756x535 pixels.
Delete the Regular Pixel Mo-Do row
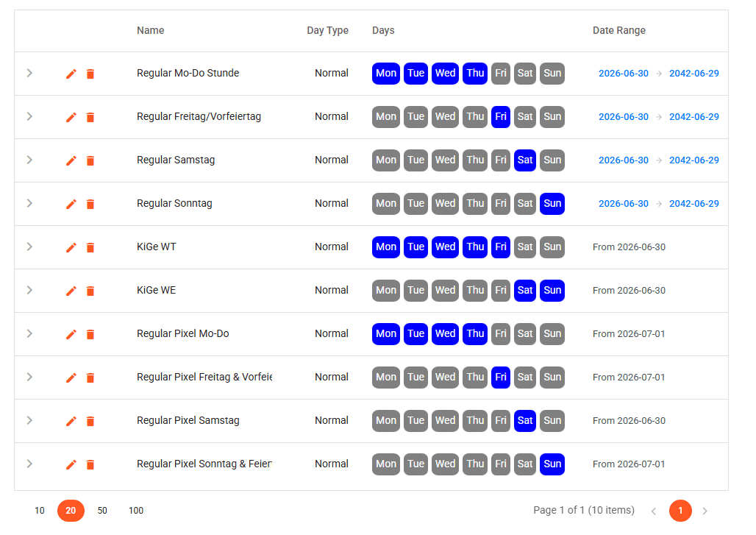click(90, 334)
